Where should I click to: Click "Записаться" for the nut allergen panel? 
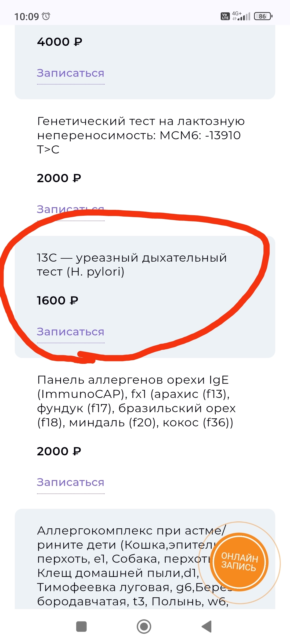pyautogui.click(x=70, y=482)
